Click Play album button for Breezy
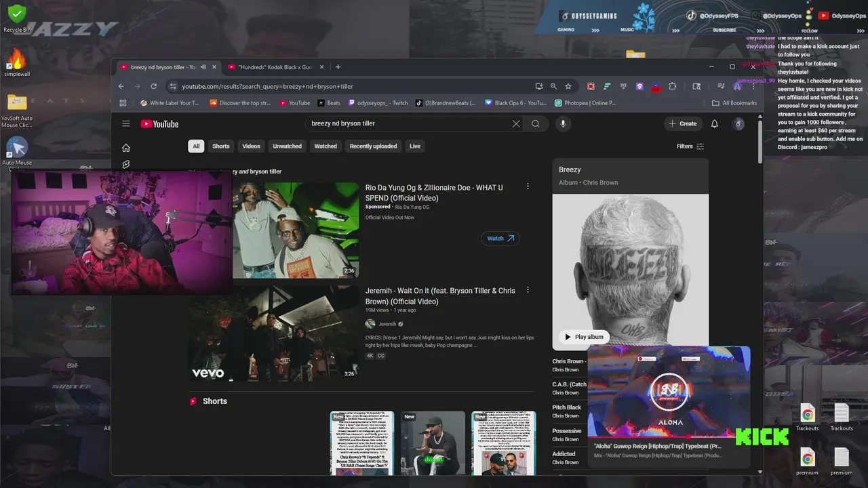868x488 pixels. [x=584, y=337]
